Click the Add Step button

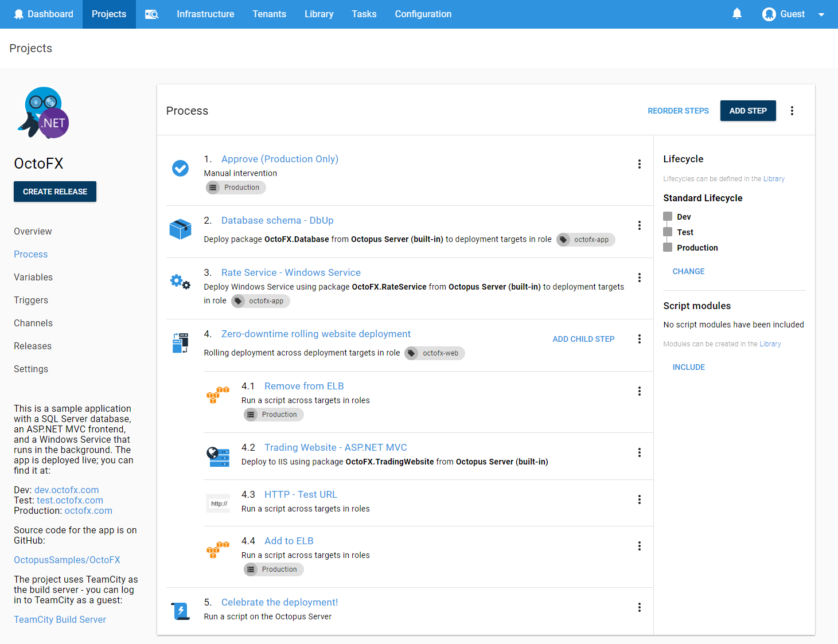747,111
